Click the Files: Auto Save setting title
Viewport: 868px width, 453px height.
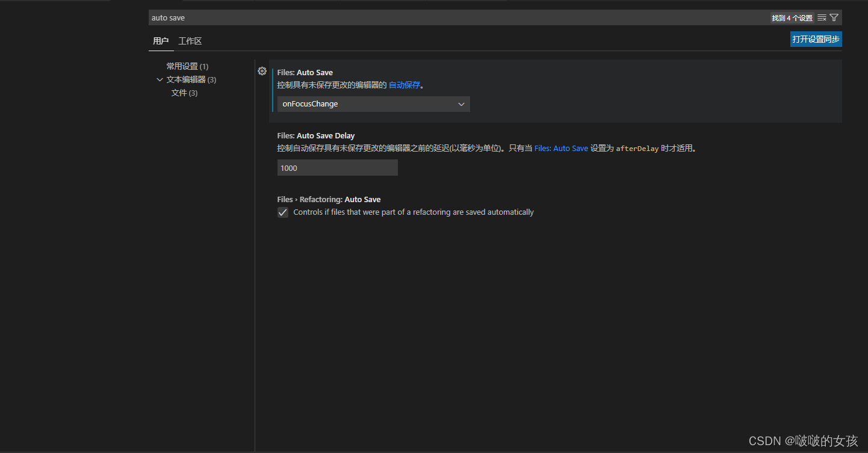point(305,72)
